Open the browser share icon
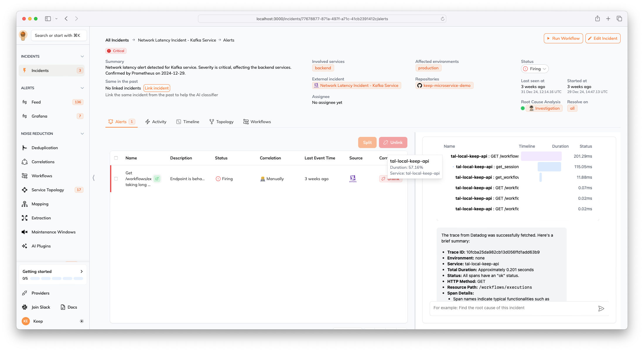The image size is (644, 351). (x=597, y=18)
